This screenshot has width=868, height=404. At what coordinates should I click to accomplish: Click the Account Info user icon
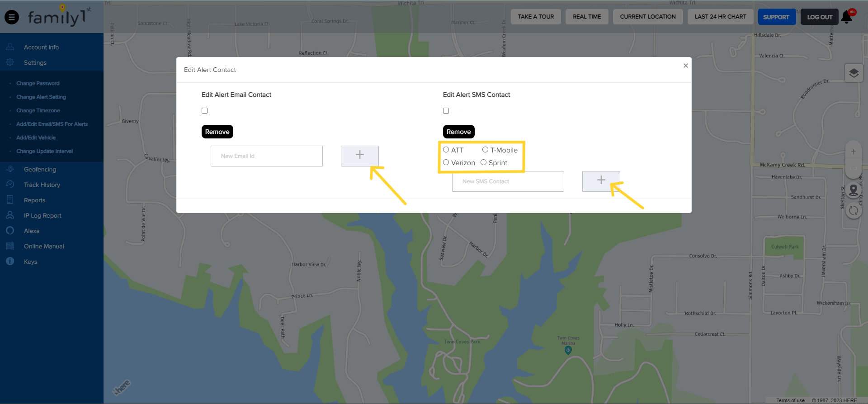tap(10, 47)
